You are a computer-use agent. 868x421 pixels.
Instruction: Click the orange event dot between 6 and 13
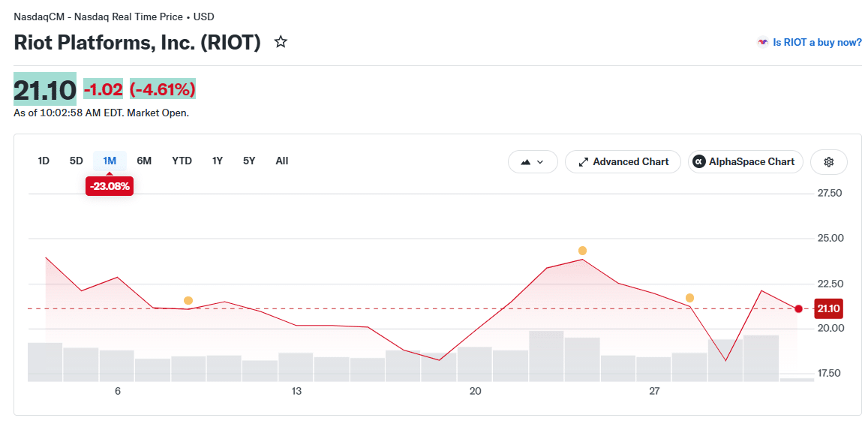pos(188,301)
